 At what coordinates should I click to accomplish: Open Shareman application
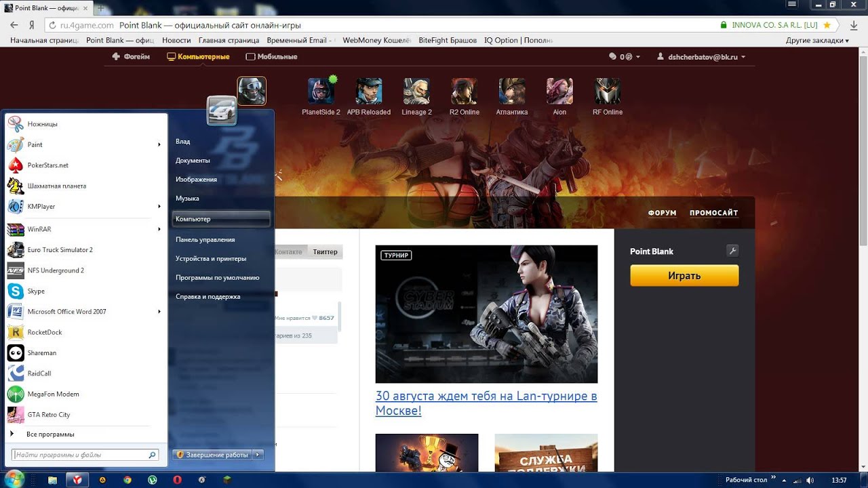click(86, 352)
